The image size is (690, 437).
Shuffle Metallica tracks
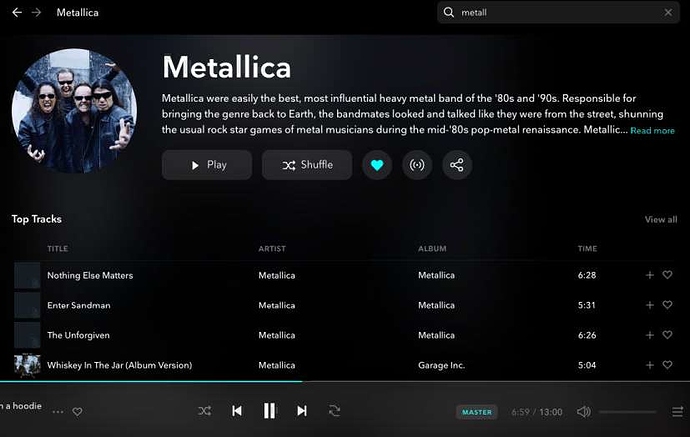307,165
